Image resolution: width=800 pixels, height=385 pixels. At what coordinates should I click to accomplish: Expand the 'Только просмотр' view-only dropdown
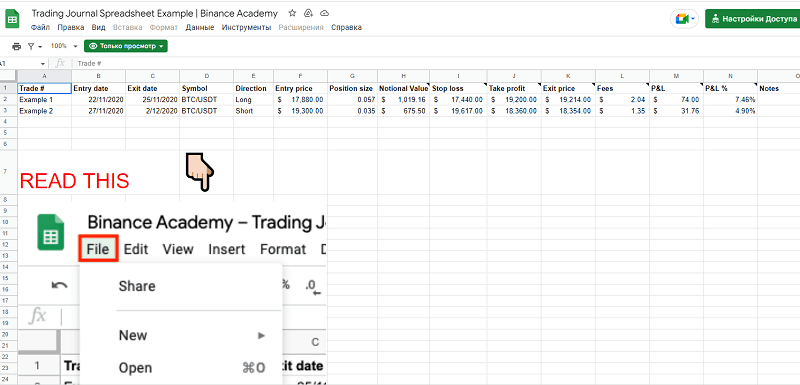tap(126, 46)
